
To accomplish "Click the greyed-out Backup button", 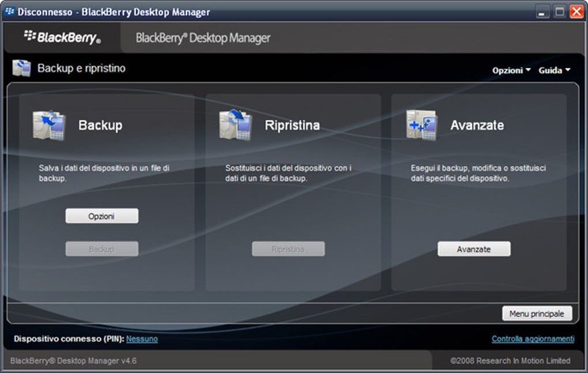I will [101, 249].
